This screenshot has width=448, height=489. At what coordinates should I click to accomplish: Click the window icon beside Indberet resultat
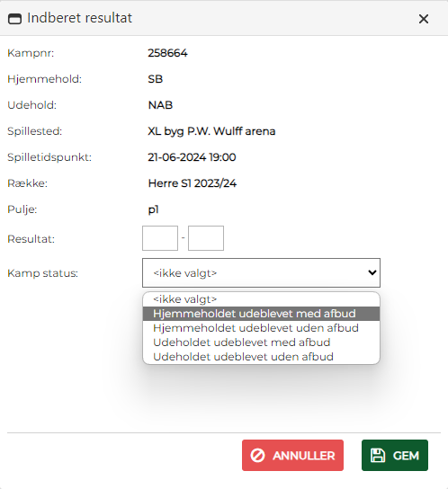click(14, 19)
